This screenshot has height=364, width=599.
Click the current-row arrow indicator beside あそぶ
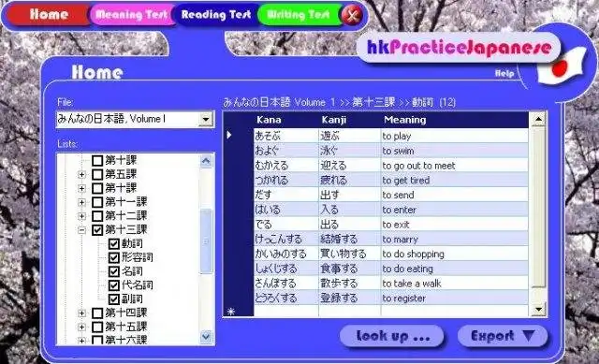tap(228, 135)
